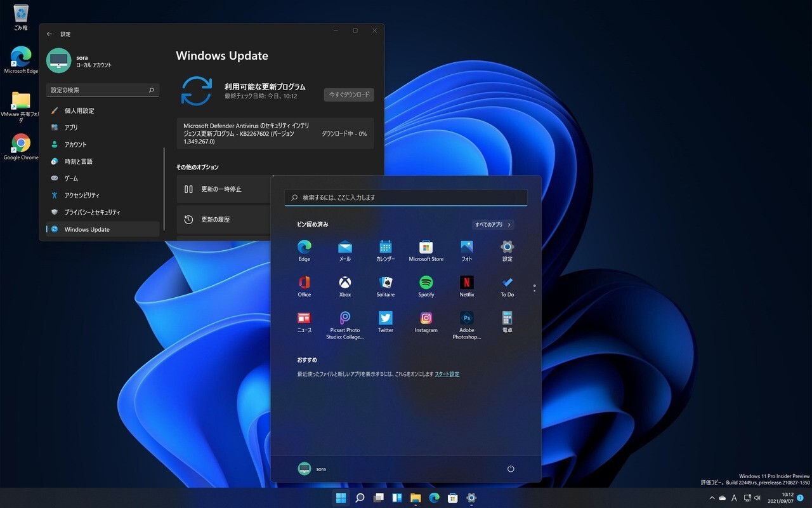Select 個人用設定 in Settings sidebar
This screenshot has width=812, height=508.
pos(103,110)
